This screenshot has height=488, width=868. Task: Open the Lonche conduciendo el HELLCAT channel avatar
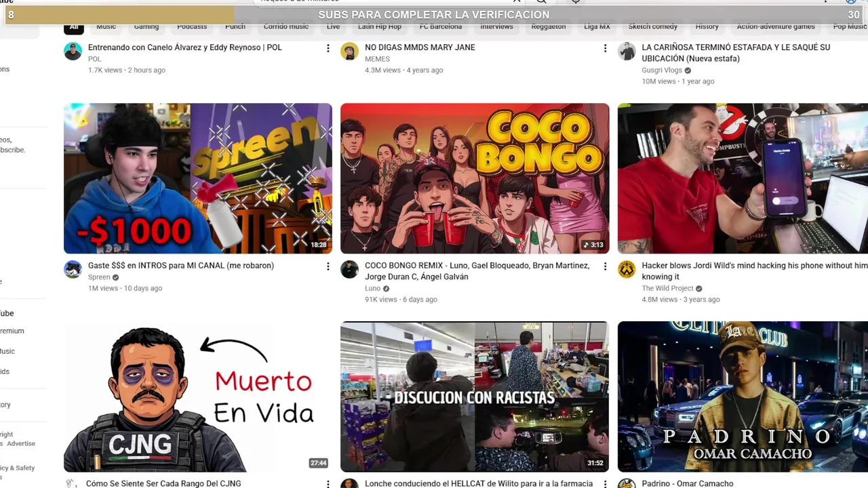tap(349, 484)
